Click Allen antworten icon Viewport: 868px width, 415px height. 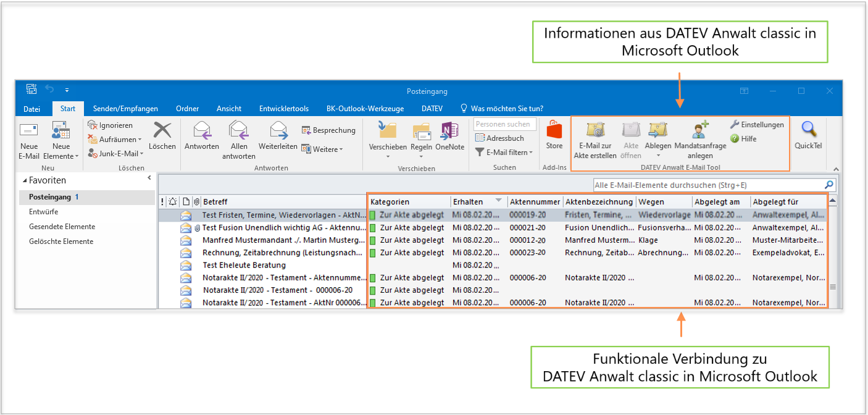(x=238, y=130)
